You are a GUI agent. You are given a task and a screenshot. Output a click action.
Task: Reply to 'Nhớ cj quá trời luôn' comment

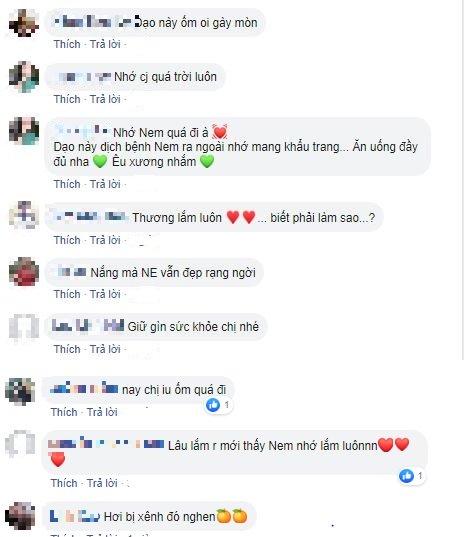[x=105, y=99]
